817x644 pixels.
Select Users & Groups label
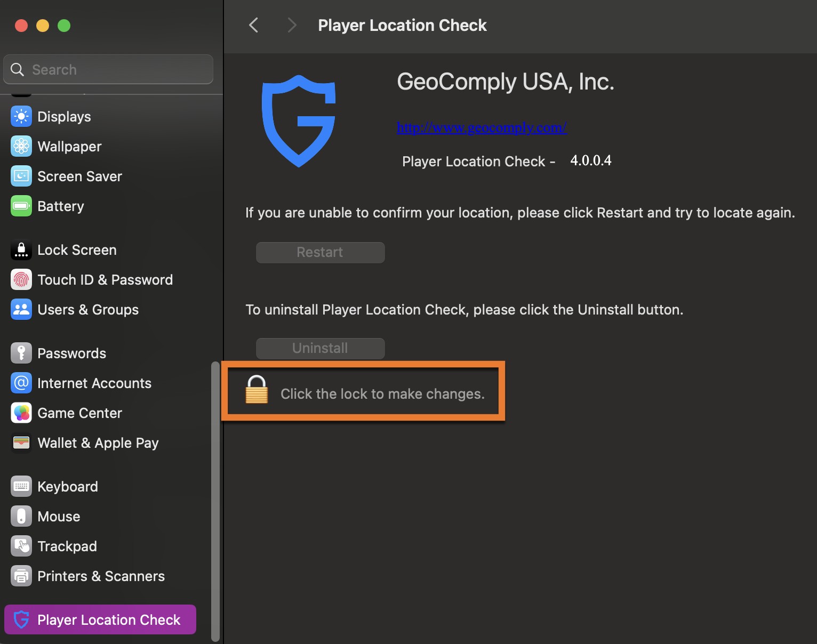(88, 310)
